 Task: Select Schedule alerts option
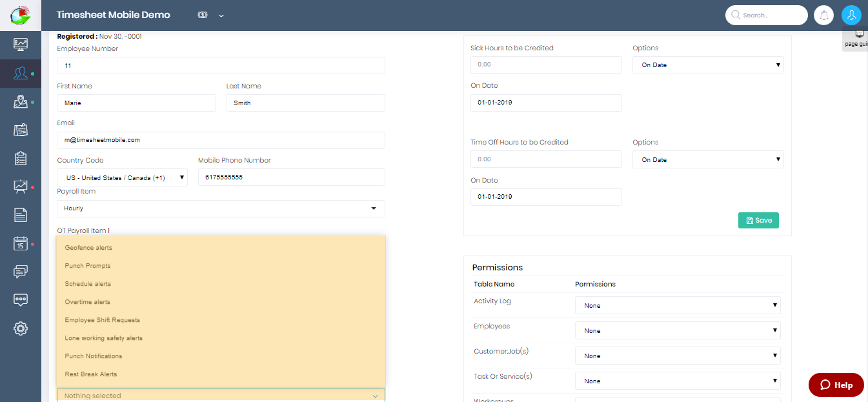point(221,284)
